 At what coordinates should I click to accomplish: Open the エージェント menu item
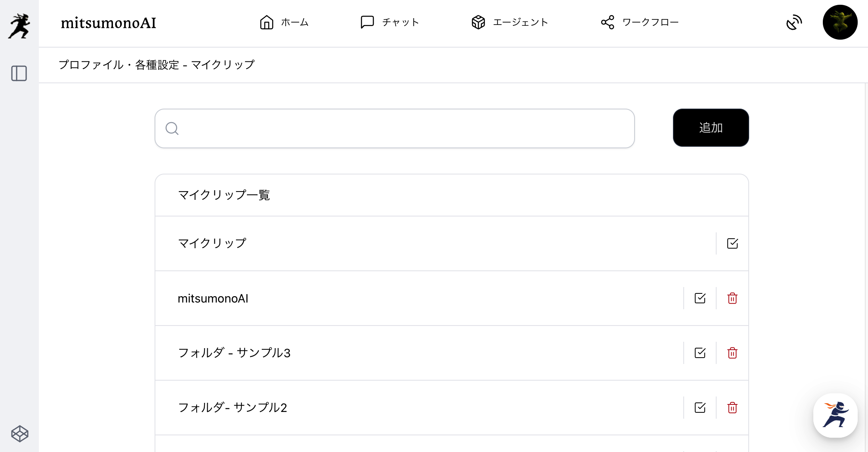point(509,22)
